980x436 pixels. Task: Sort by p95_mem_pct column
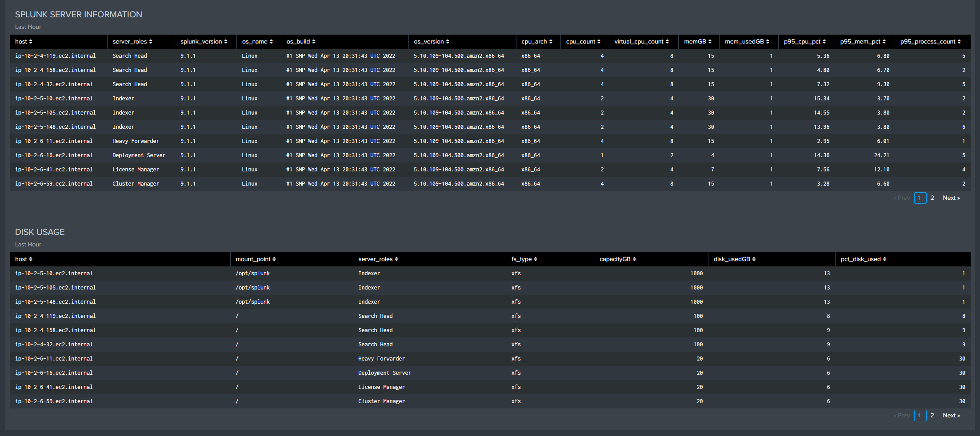pos(863,42)
